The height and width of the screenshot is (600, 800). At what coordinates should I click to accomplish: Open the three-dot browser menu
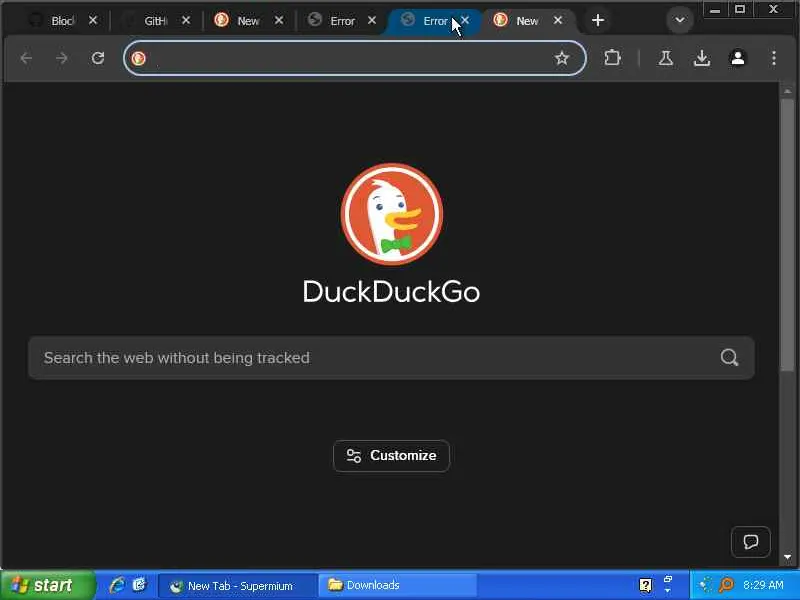774,58
